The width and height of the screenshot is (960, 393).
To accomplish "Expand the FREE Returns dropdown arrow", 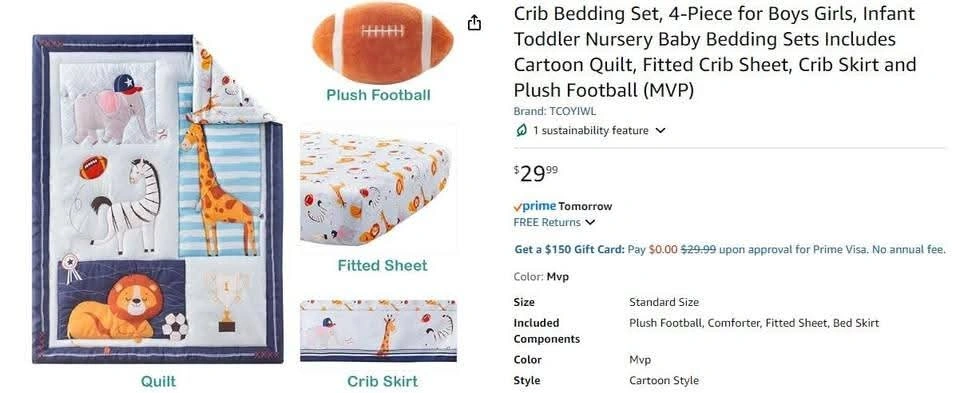I will (x=590, y=223).
